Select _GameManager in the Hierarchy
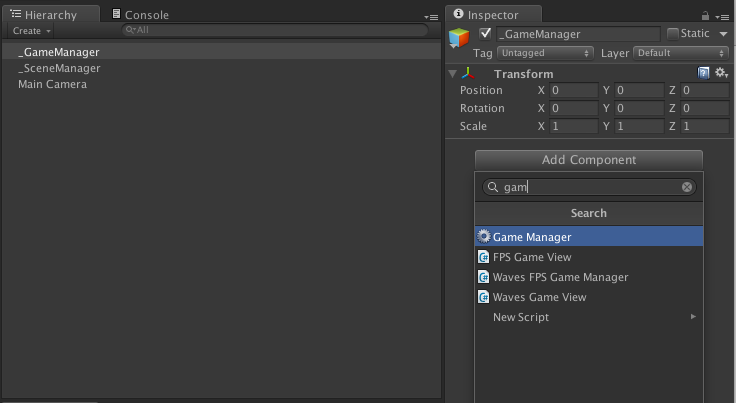The height and width of the screenshot is (403, 736). point(222,52)
